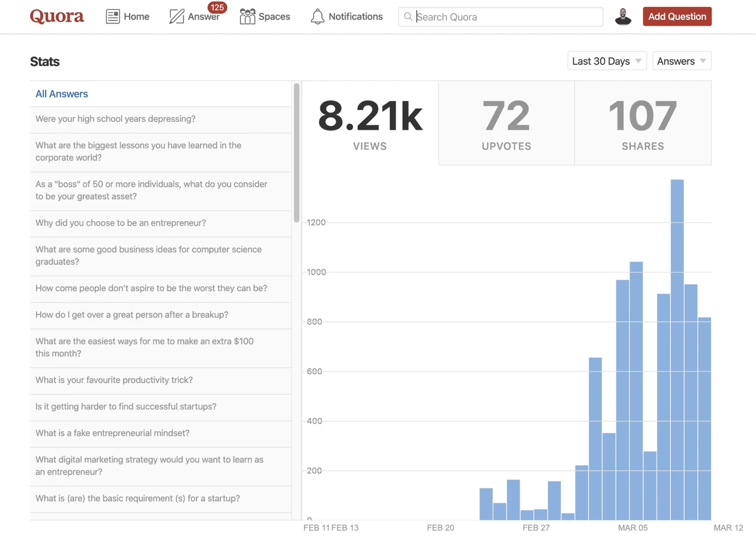
Task: Click the Home feed icon
Action: (x=112, y=17)
